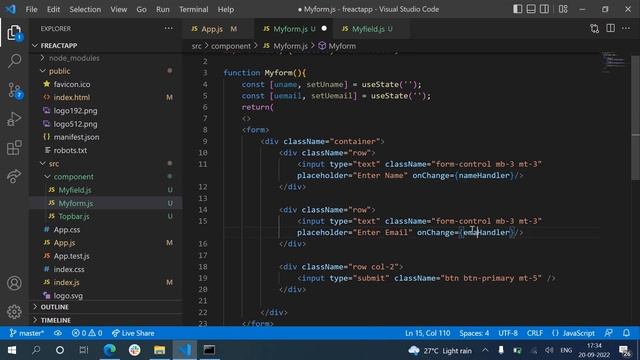Open the File menu
This screenshot has height=360, width=640.
coord(31,9)
